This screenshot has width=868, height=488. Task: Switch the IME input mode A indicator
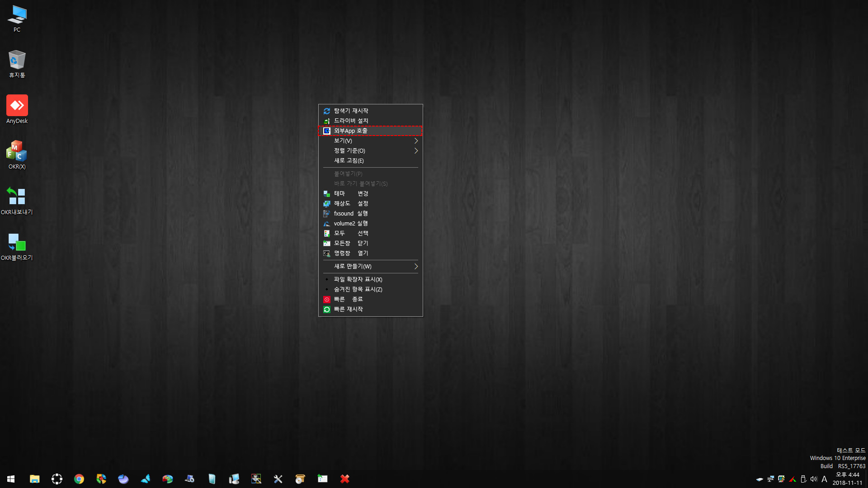point(825,479)
